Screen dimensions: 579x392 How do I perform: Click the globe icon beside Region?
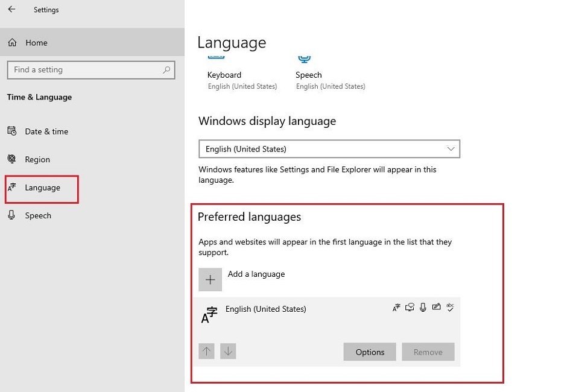click(12, 159)
